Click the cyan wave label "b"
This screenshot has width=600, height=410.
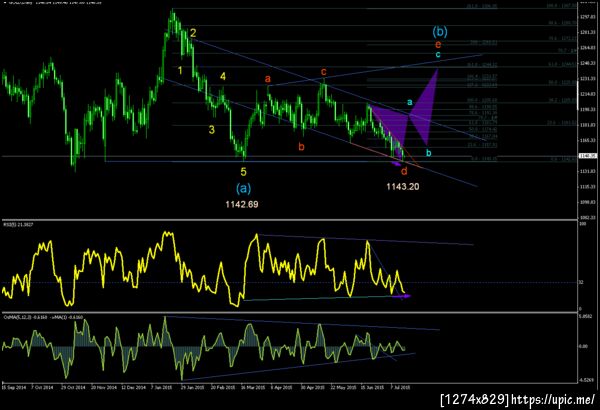click(x=429, y=153)
